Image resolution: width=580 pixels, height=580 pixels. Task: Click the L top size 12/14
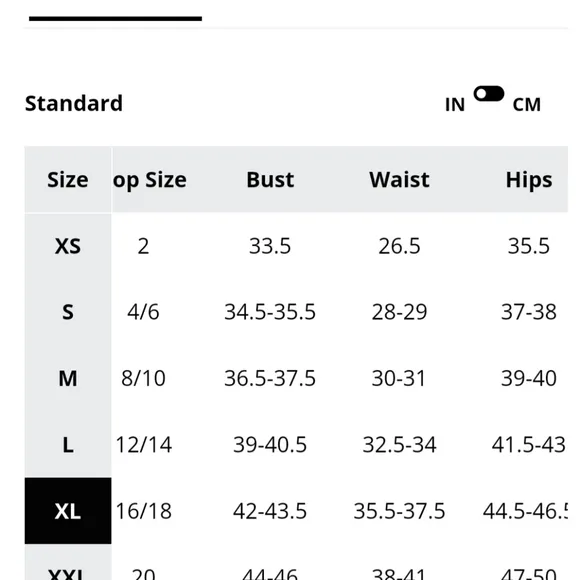(x=144, y=445)
